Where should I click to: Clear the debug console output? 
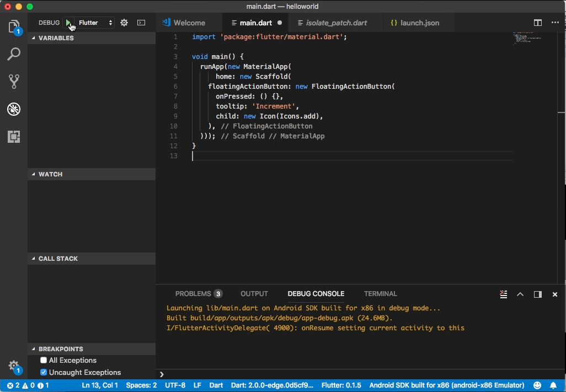503,294
